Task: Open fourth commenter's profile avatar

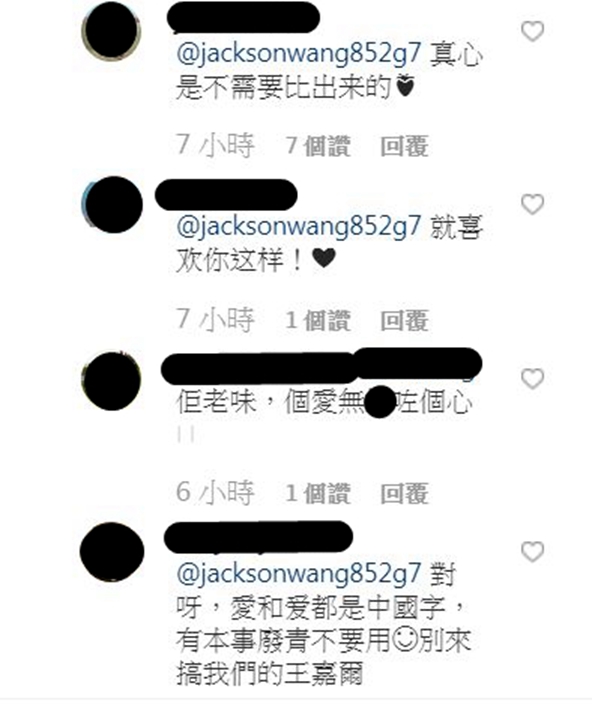Action: 112,552
